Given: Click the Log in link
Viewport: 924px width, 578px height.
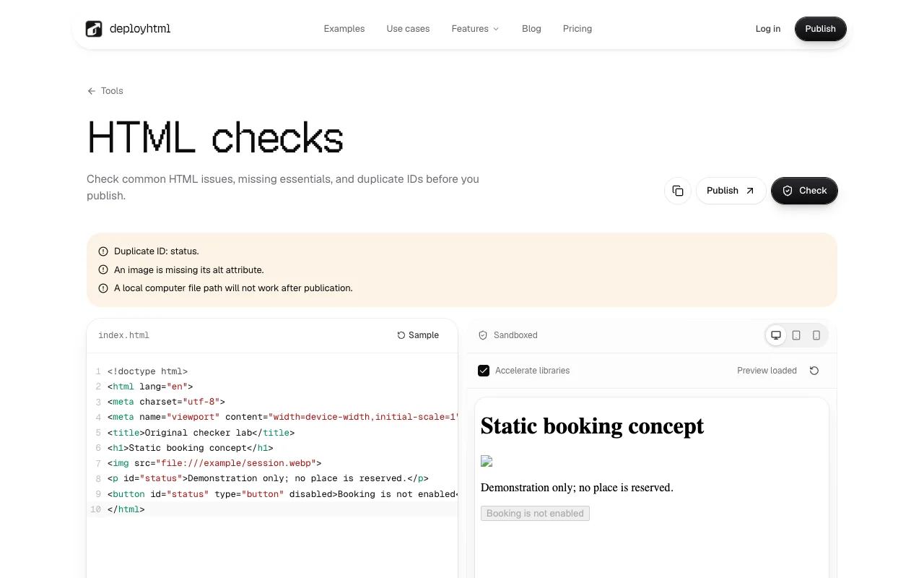Looking at the screenshot, I should [x=768, y=29].
